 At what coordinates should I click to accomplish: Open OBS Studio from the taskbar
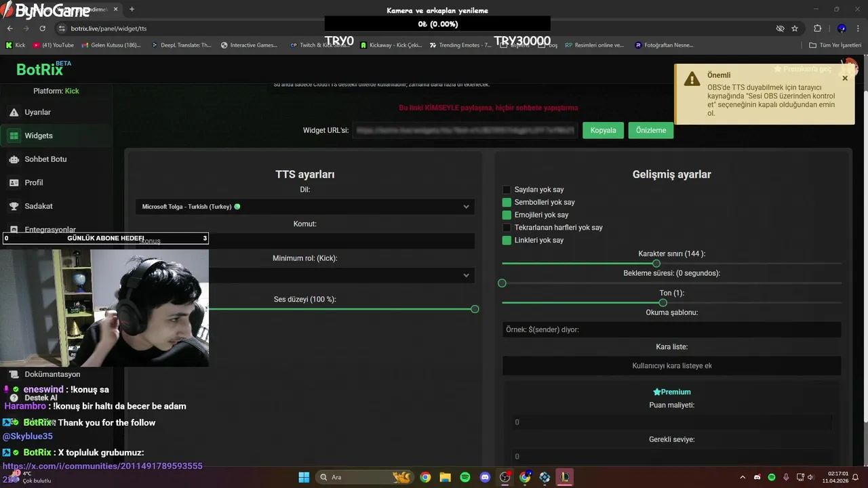tap(505, 477)
